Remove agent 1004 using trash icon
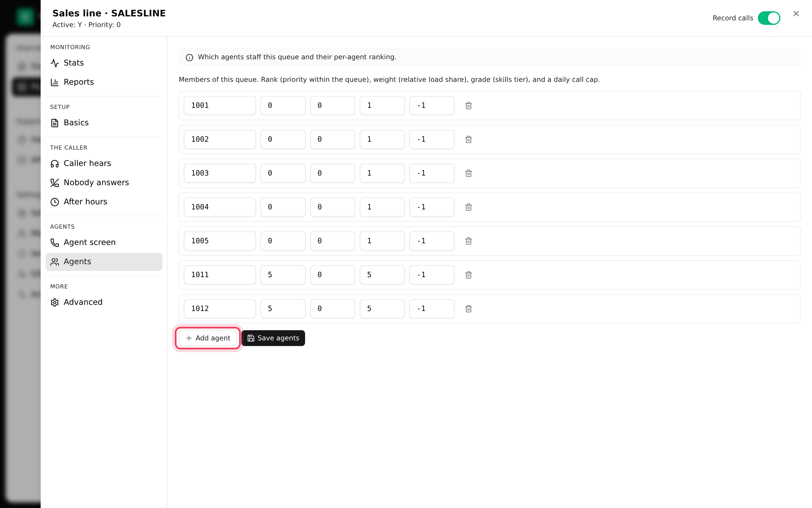This screenshot has height=508, width=812. pos(468,207)
